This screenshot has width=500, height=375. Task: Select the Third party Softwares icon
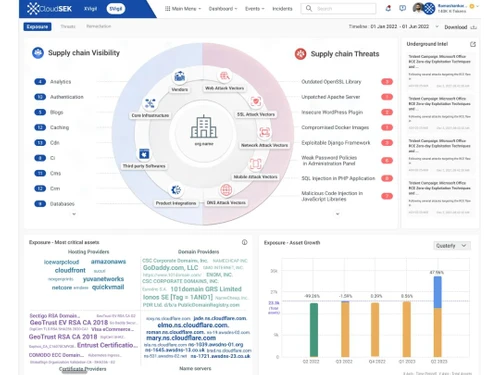click(144, 154)
